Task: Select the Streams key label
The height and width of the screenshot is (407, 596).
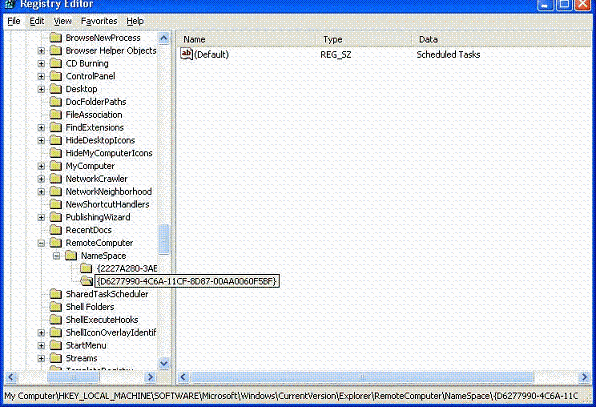Action: 81,358
